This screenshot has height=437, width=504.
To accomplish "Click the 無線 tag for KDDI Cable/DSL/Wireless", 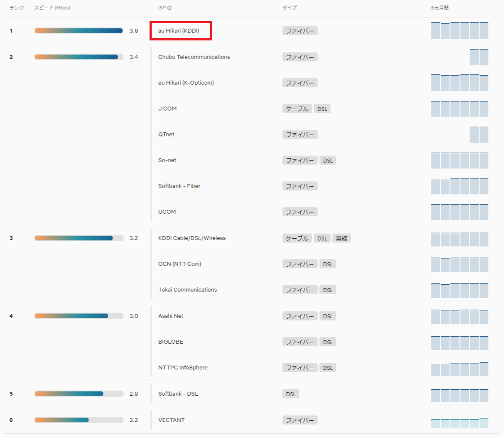I will (x=341, y=238).
